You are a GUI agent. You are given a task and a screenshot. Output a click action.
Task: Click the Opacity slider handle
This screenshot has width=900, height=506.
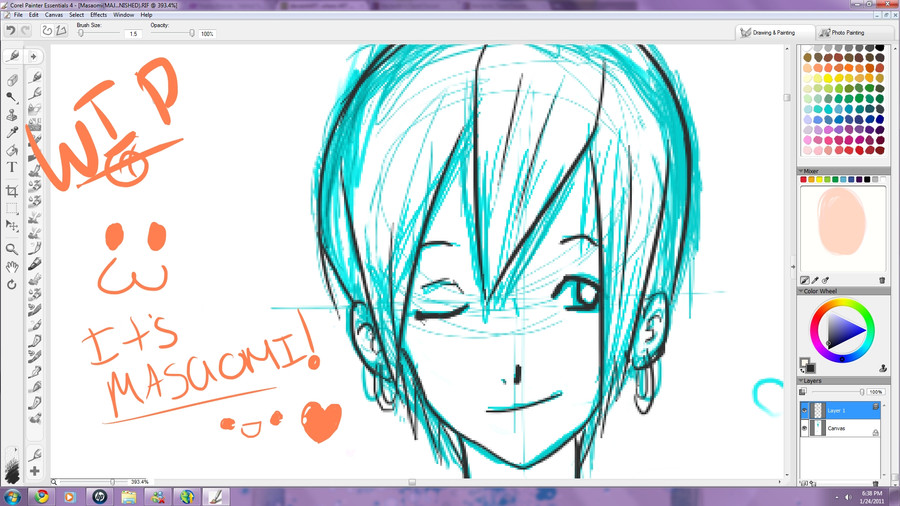pyautogui.click(x=192, y=33)
